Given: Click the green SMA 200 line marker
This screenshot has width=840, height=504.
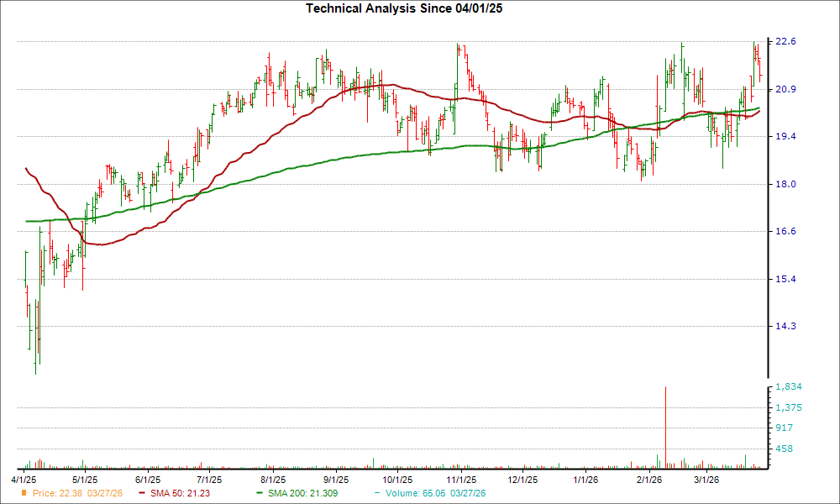Looking at the screenshot, I should 260,494.
